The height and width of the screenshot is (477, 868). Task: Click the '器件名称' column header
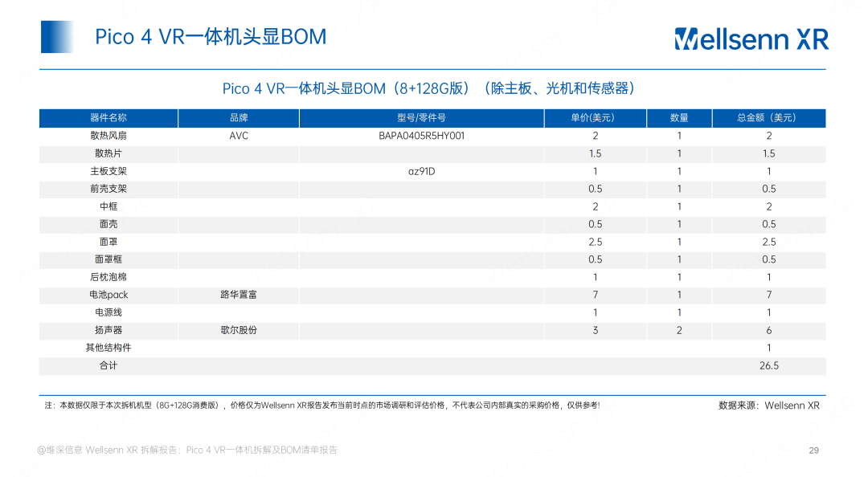pos(108,118)
